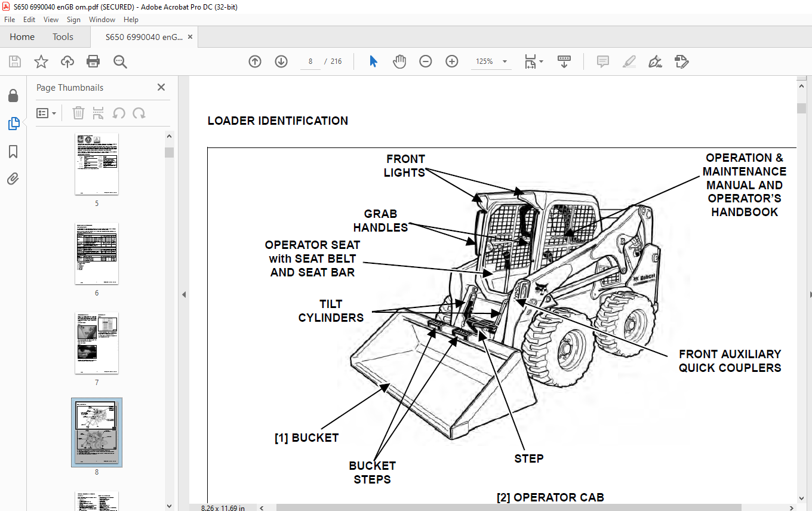The height and width of the screenshot is (511, 812).
Task: Open the Window menu
Action: [102, 20]
